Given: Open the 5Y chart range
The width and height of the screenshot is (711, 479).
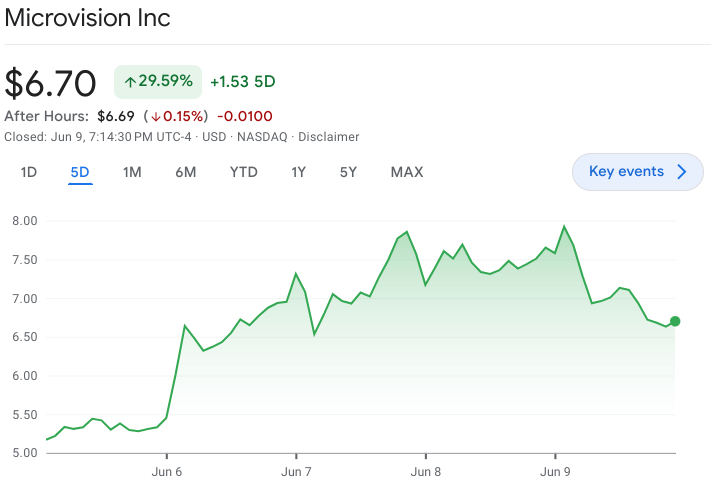Looking at the screenshot, I should (348, 172).
